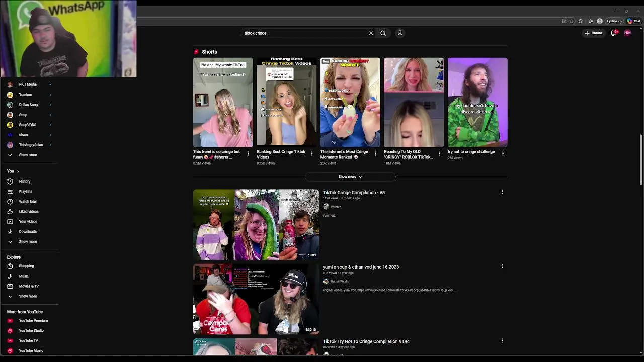Open options for yumi x soup vod

click(502, 266)
